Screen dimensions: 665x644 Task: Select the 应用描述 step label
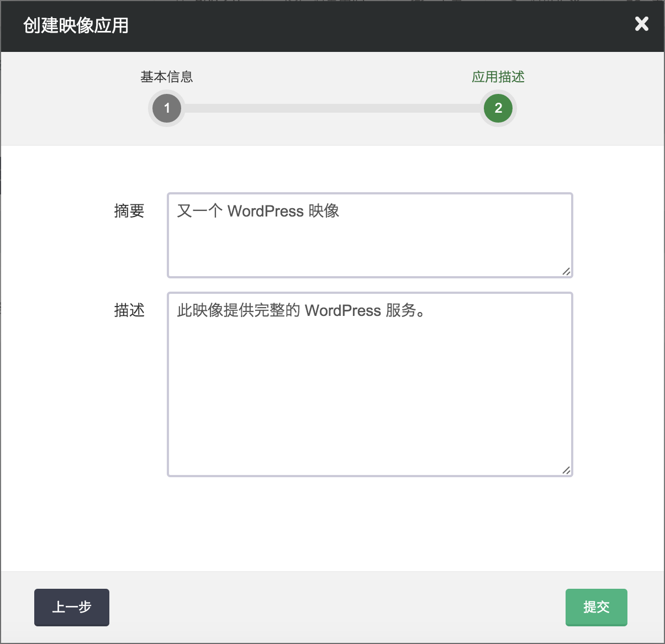coord(497,77)
